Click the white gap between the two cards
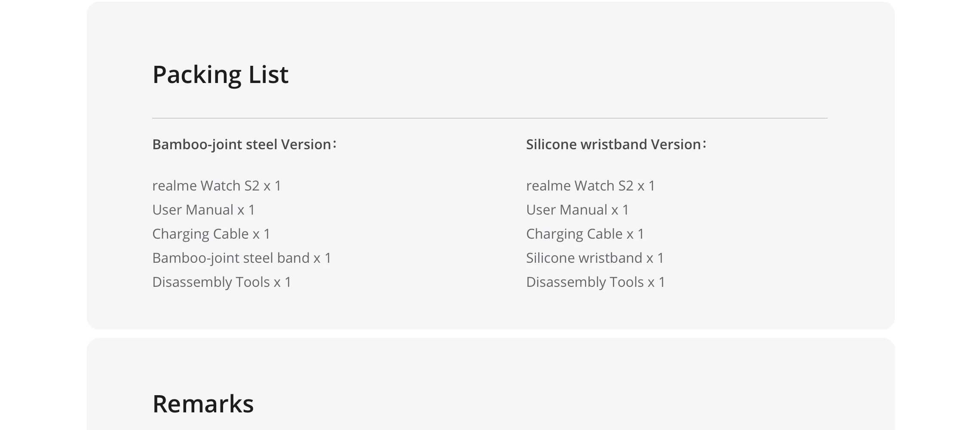Image resolution: width=980 pixels, height=430 pixels. (490, 334)
